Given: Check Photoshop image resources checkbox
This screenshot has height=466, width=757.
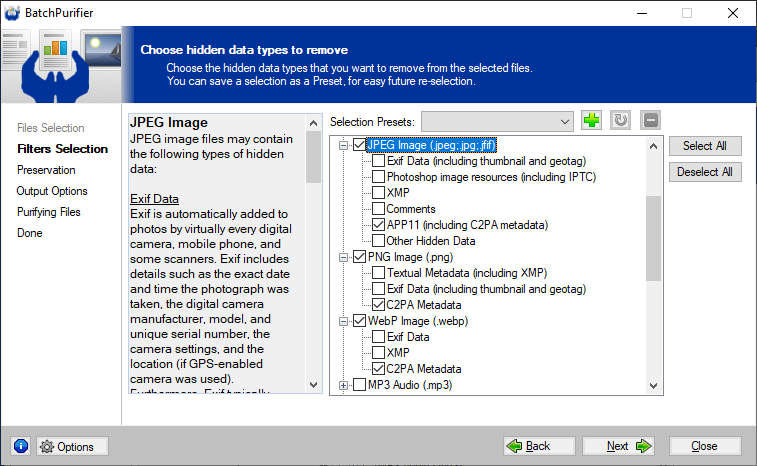Looking at the screenshot, I should 378,177.
